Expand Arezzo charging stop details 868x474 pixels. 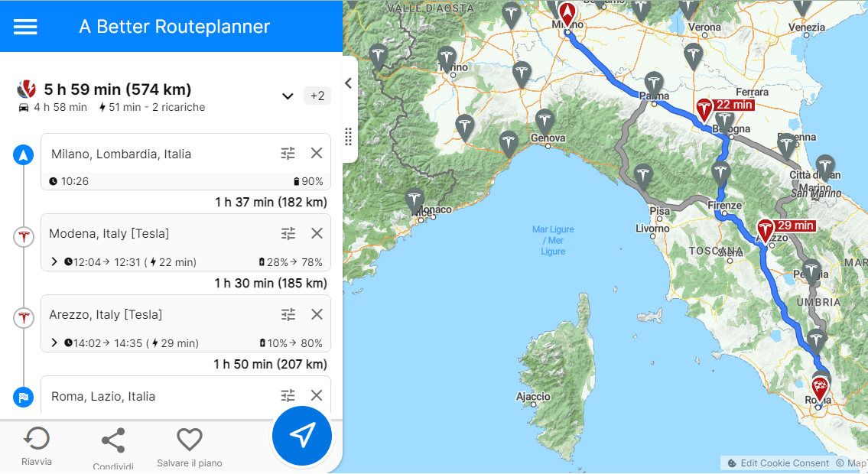pos(54,343)
